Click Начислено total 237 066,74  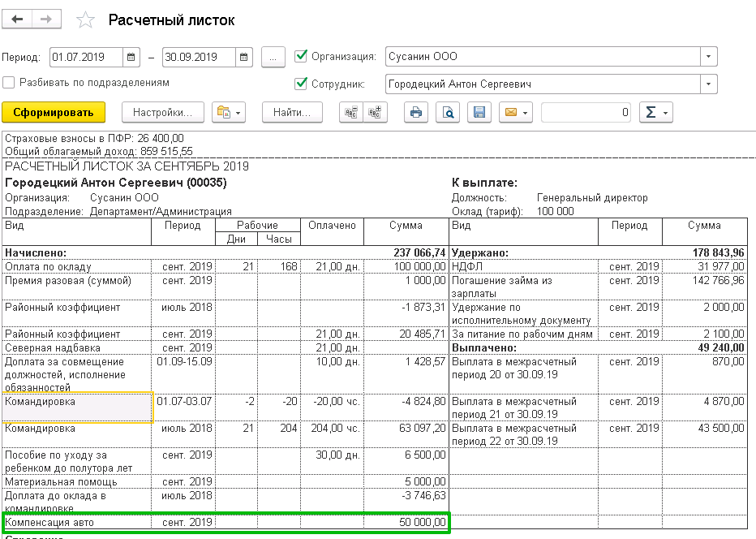pos(419,252)
